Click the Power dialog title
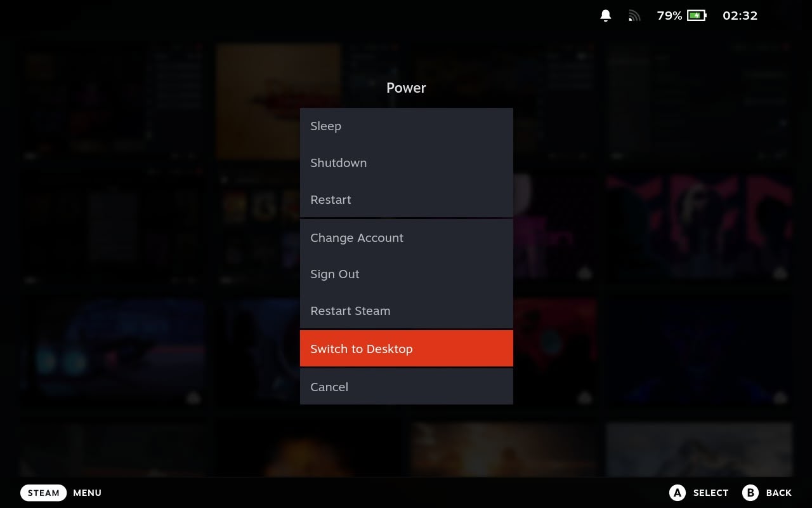The image size is (812, 508). [406, 88]
